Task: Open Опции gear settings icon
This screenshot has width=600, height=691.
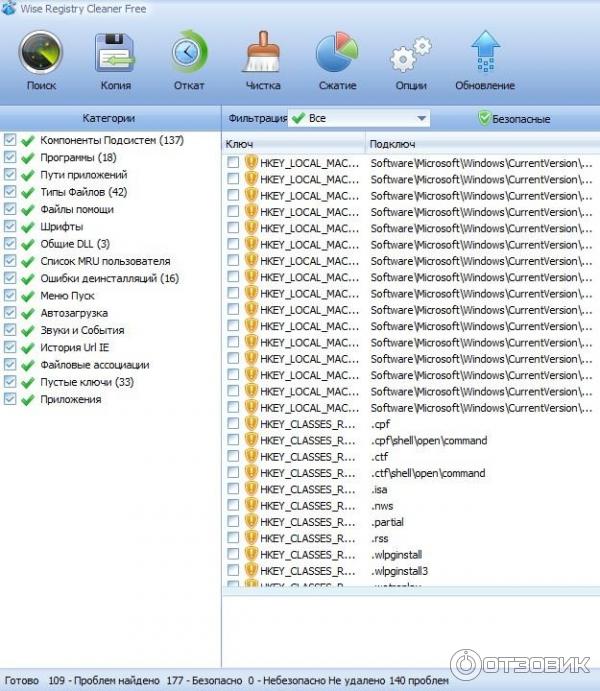Action: coord(410,53)
